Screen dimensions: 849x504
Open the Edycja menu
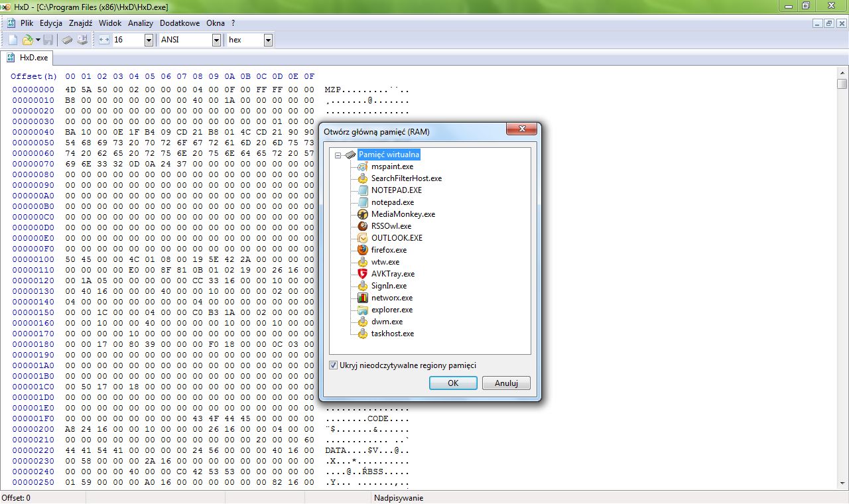point(51,23)
